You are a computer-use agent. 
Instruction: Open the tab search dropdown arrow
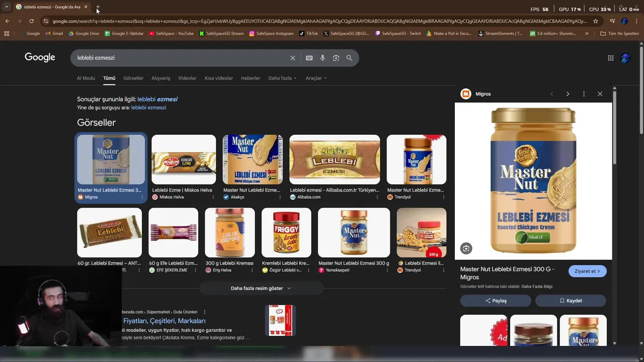pyautogui.click(x=7, y=7)
